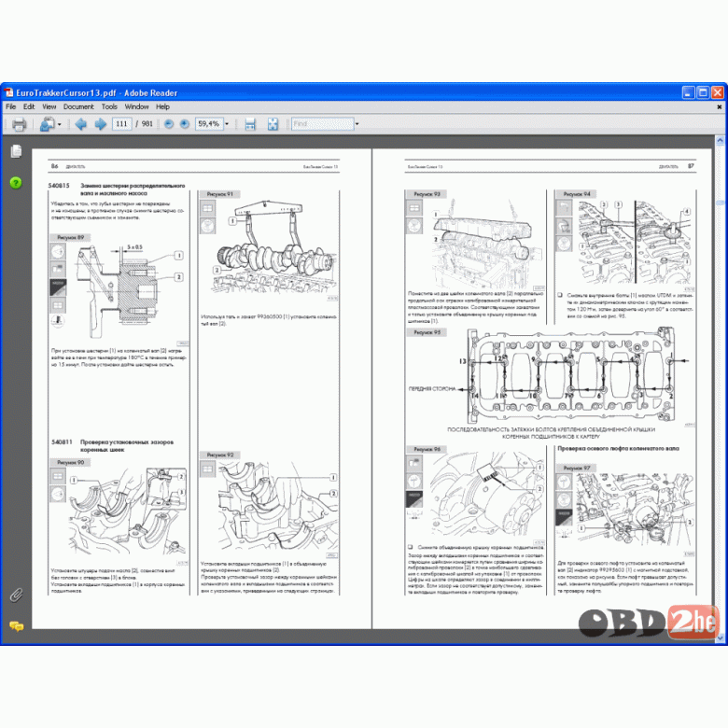Viewport: 728px width, 728px height.
Task: Click the Рисунок 90 figure label
Action: coord(70,462)
